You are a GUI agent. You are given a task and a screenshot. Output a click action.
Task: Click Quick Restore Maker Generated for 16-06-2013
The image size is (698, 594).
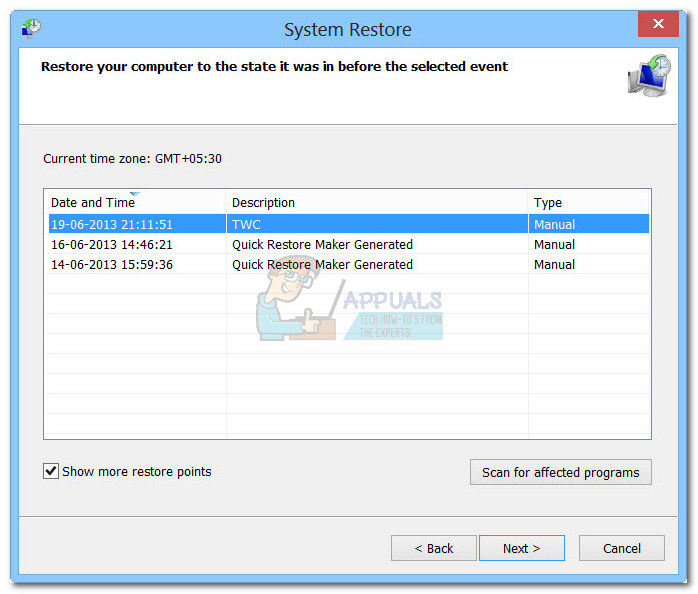click(322, 244)
